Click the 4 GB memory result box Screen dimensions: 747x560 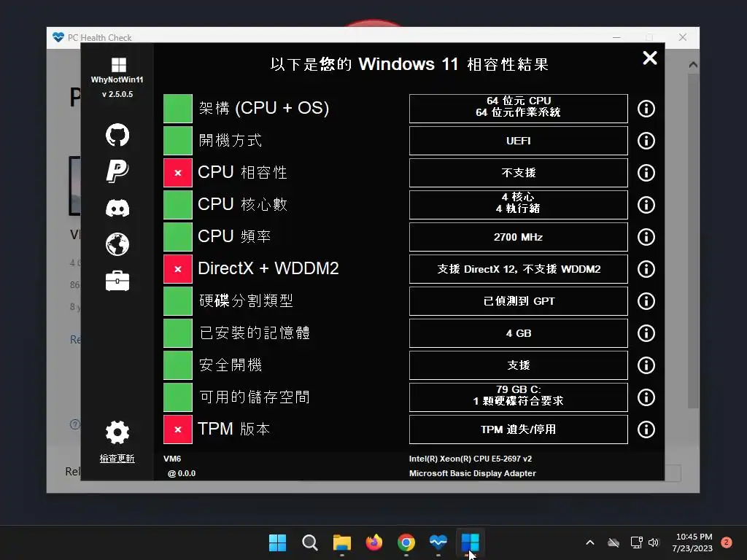pyautogui.click(x=519, y=333)
